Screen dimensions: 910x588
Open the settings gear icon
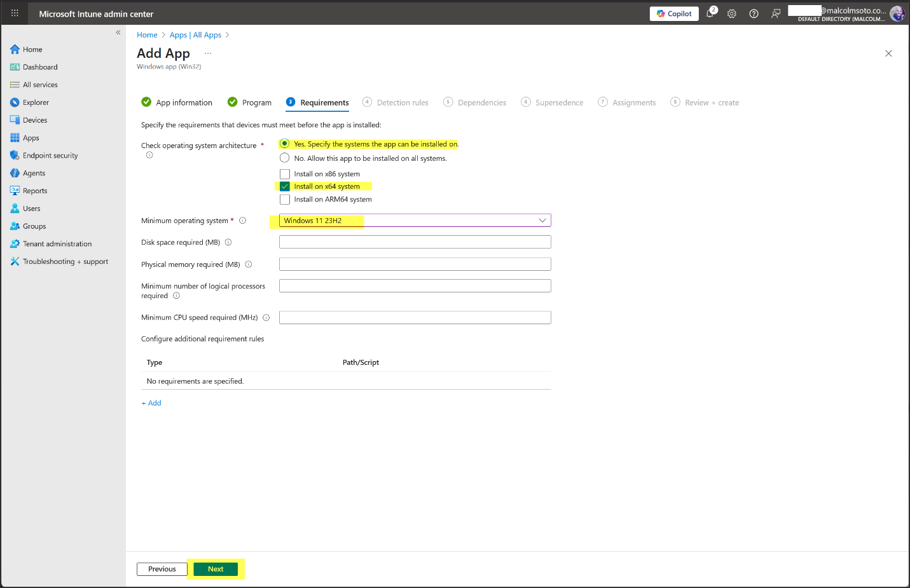point(732,13)
